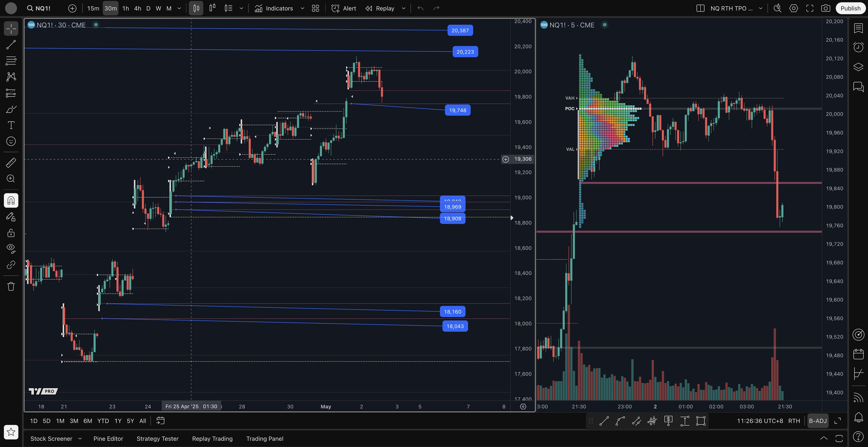Select the Text annotation tool

click(11, 125)
